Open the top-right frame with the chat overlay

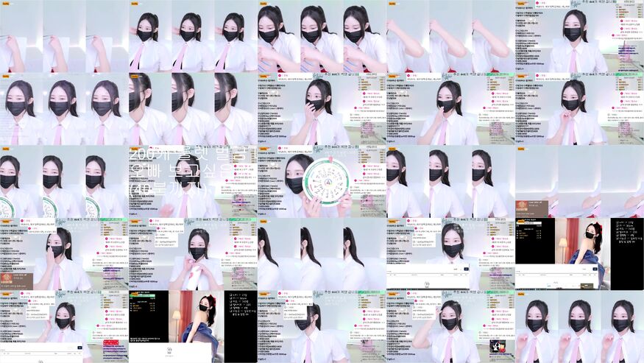[579, 36]
